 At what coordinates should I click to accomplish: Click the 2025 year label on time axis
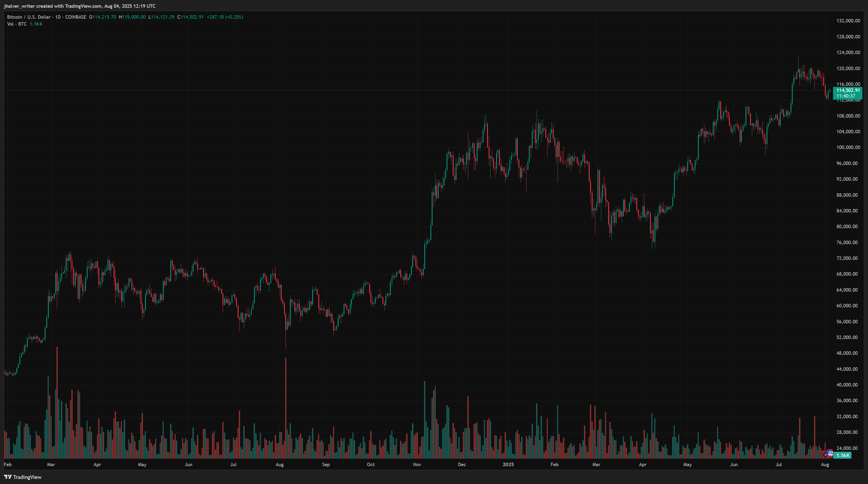click(508, 465)
